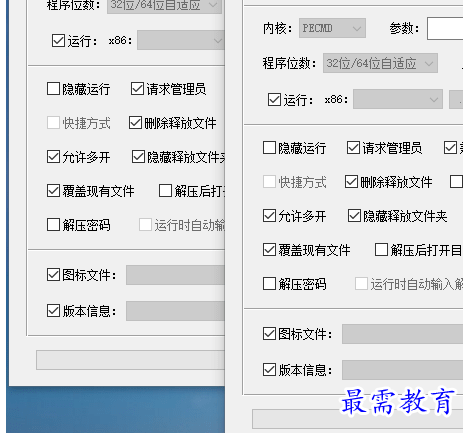Click 运行时自动输 checkbox in background dialog
This screenshot has width=463, height=433.
(145, 225)
